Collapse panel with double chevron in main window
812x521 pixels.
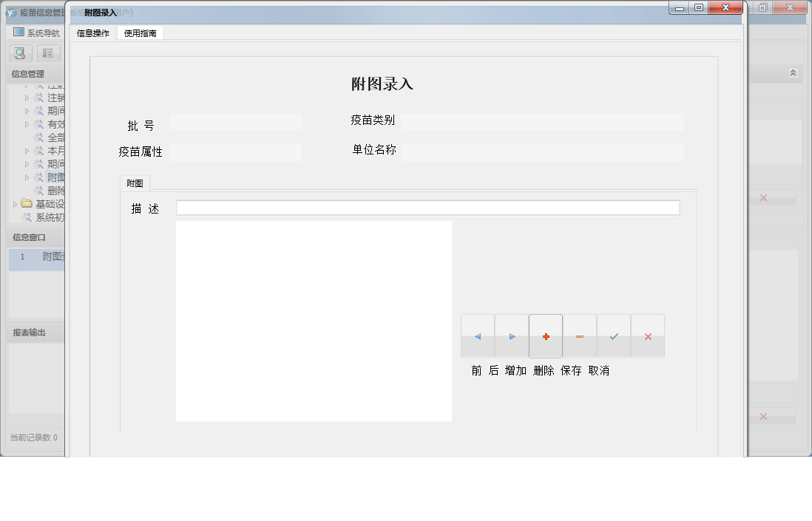[x=793, y=73]
